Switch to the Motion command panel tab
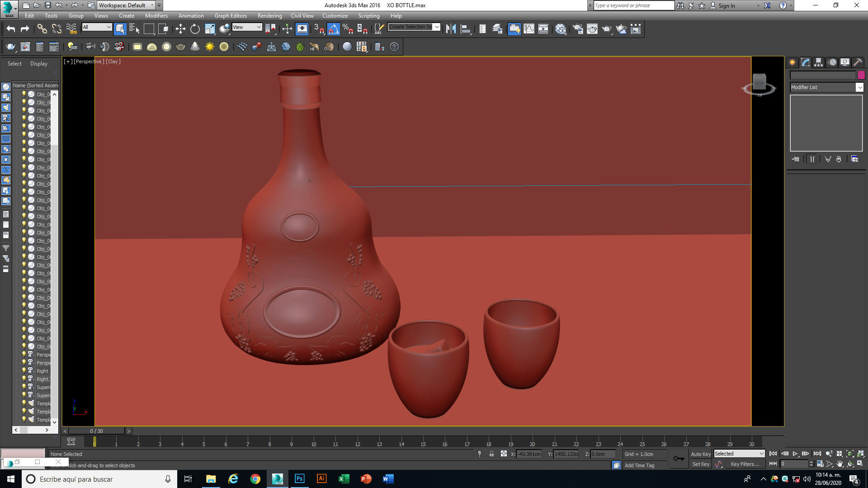Image resolution: width=868 pixels, height=488 pixels. [x=832, y=62]
